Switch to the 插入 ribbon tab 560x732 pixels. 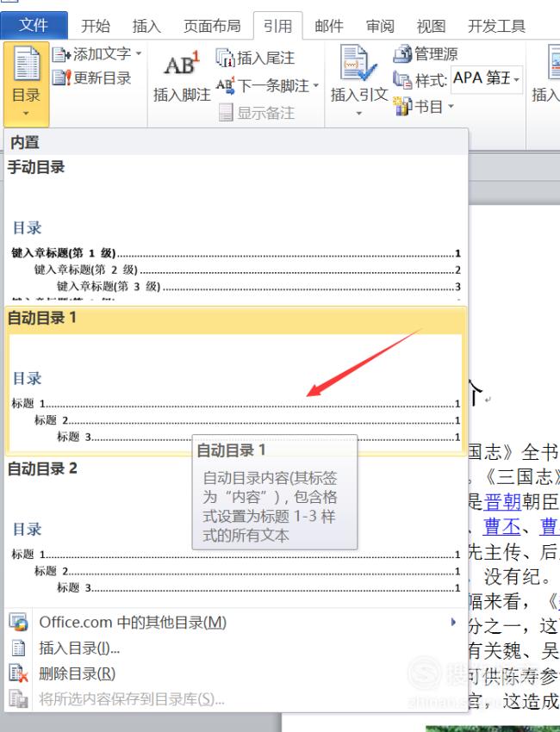pyautogui.click(x=146, y=26)
